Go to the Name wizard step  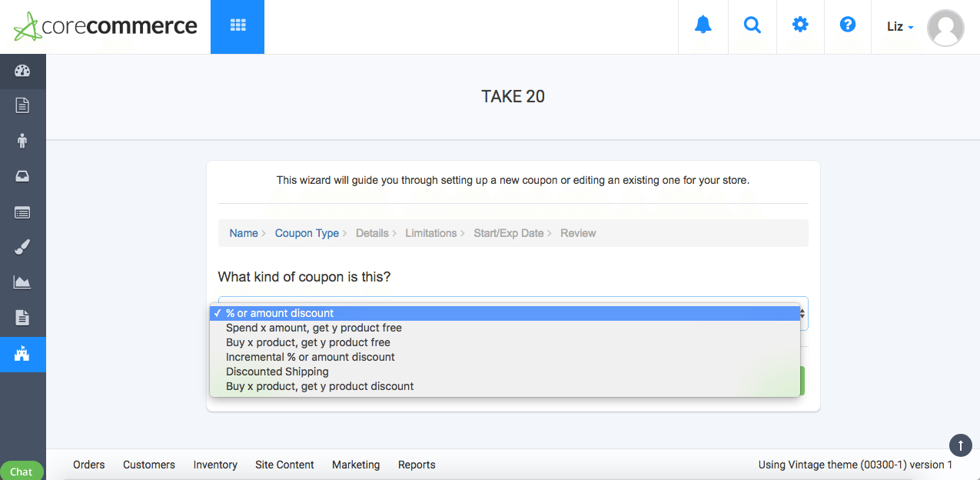[x=244, y=233]
